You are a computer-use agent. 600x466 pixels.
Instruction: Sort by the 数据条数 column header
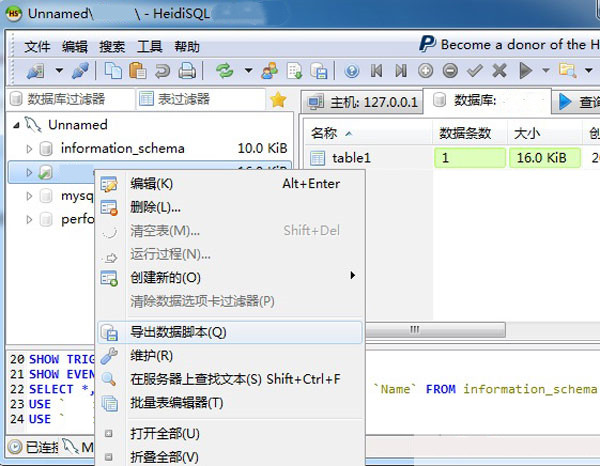tap(470, 133)
